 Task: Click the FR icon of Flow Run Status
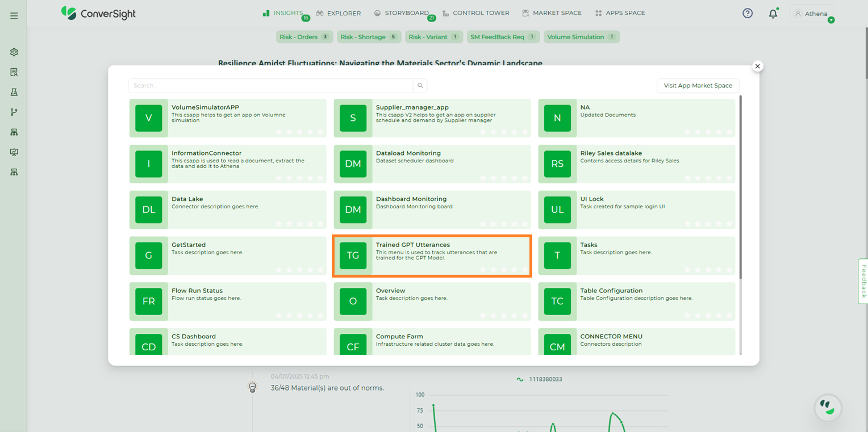tap(149, 301)
